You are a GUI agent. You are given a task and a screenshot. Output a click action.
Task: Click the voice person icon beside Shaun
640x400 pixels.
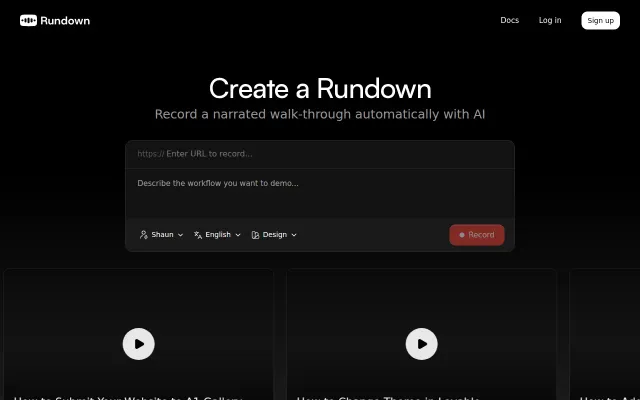point(144,235)
